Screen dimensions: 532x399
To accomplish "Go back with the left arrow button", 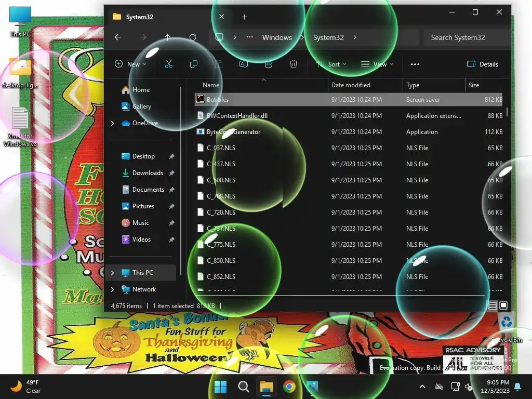I will tap(118, 37).
